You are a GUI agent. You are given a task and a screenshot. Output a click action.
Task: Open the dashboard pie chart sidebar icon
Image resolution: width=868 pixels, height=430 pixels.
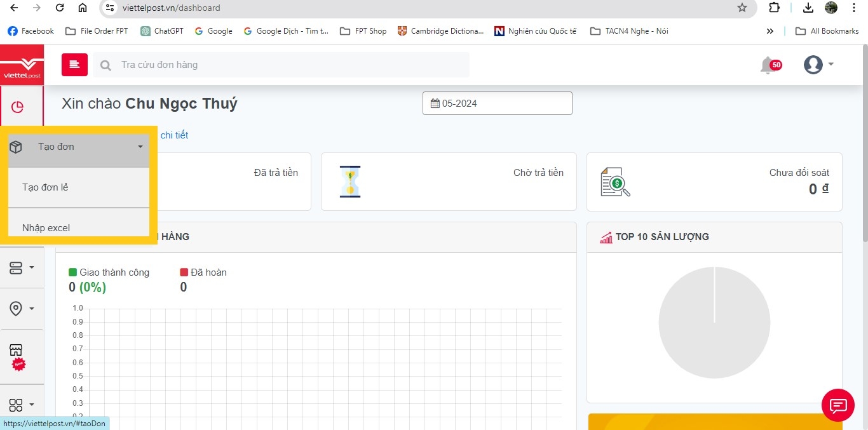click(17, 107)
